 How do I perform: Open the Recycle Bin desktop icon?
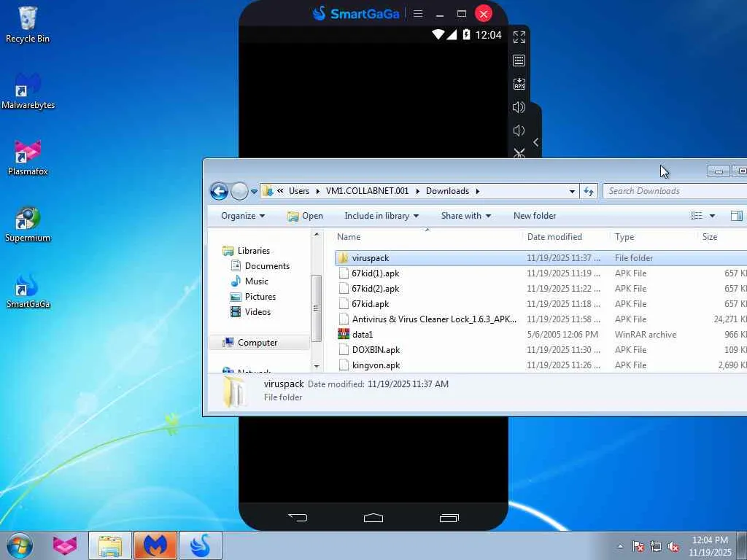[x=28, y=25]
